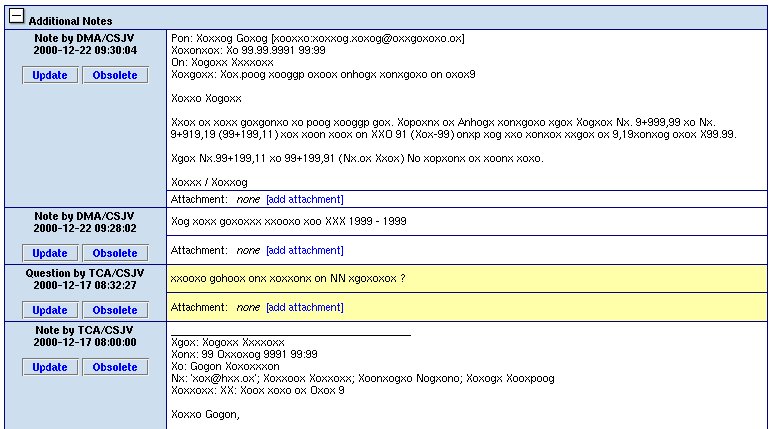Mark the TCA/CSJV question as Obsolete

click(x=115, y=310)
